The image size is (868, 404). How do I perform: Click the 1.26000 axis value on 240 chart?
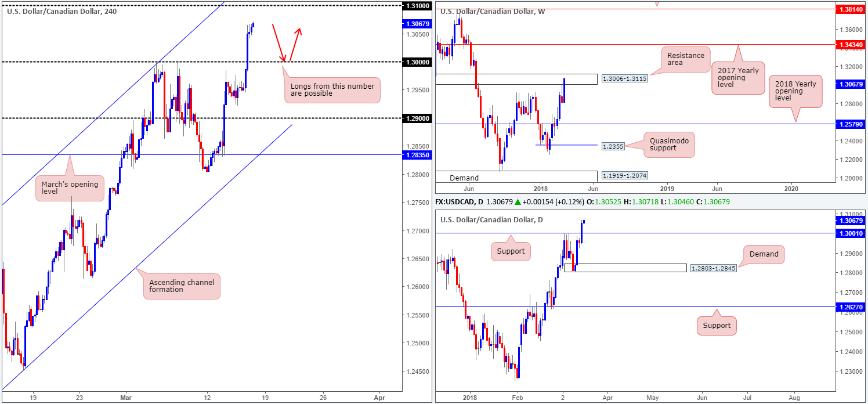point(418,287)
